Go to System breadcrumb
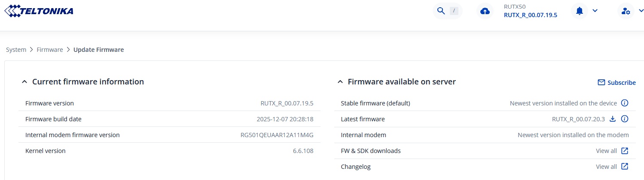The image size is (644, 180). [x=16, y=50]
